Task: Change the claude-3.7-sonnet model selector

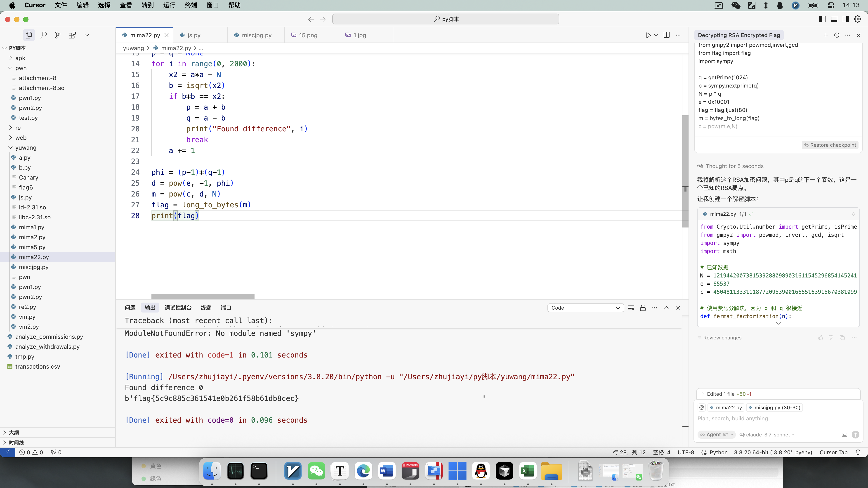Action: coord(767,435)
